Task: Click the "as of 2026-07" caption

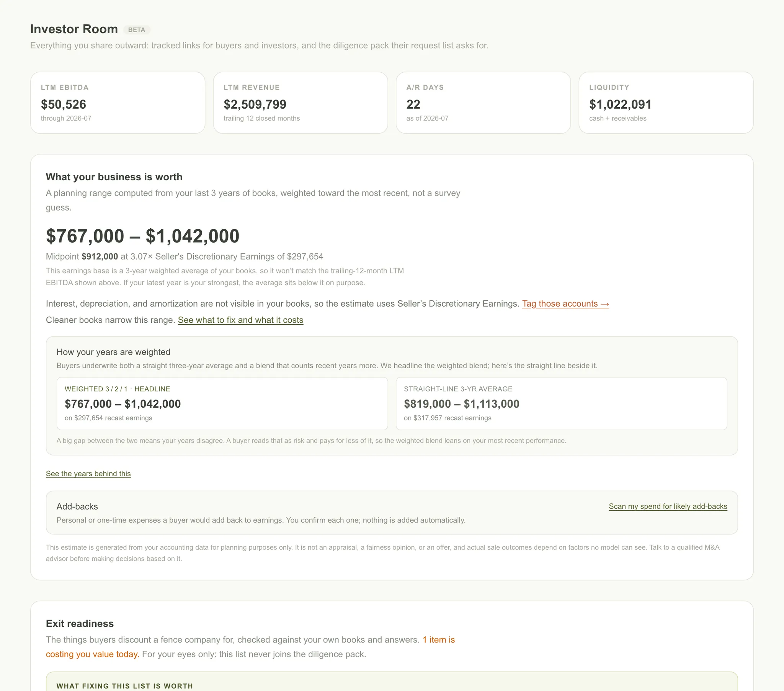Action: (427, 118)
